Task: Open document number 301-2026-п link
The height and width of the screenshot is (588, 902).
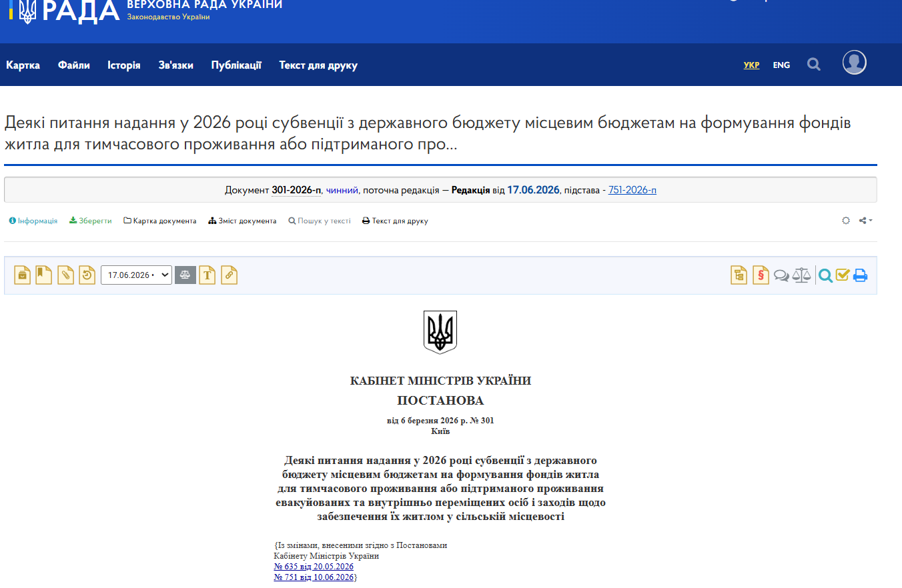Action: (296, 190)
